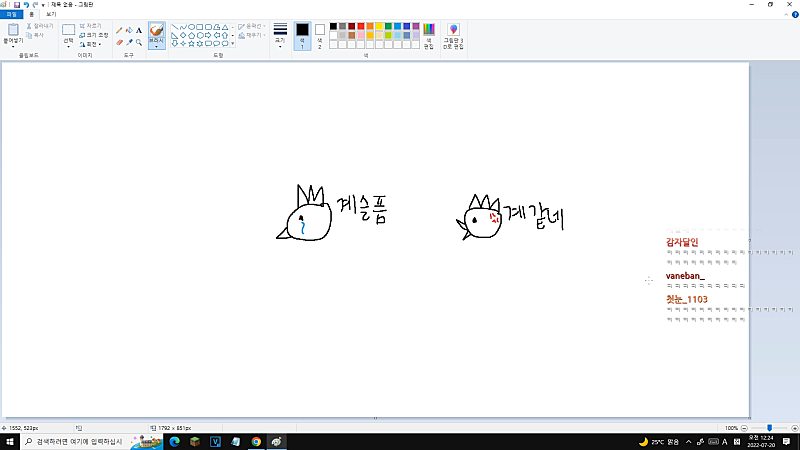Click the Edit colors button
800x450 pixels.
(429, 35)
